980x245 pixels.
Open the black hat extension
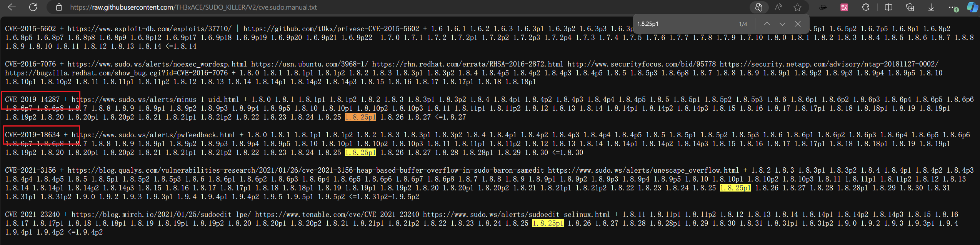pos(823,7)
